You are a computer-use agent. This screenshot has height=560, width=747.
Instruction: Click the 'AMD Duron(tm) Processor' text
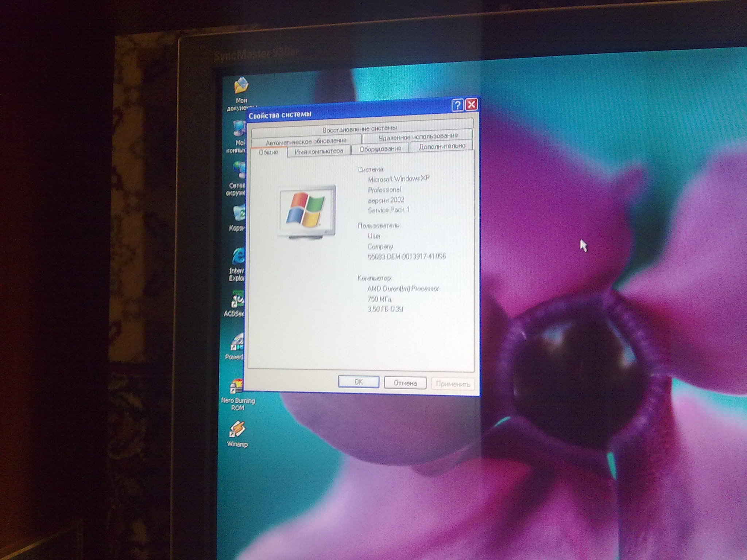point(403,288)
